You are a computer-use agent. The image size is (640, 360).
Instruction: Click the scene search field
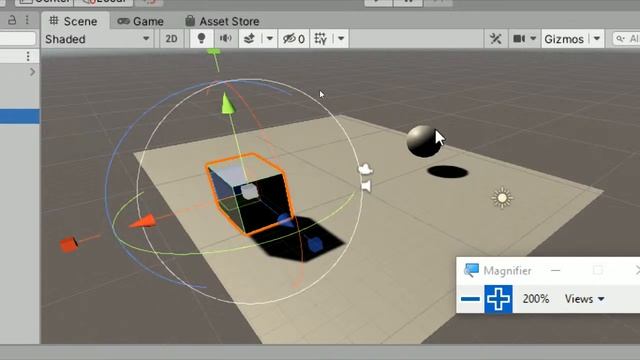click(x=626, y=39)
